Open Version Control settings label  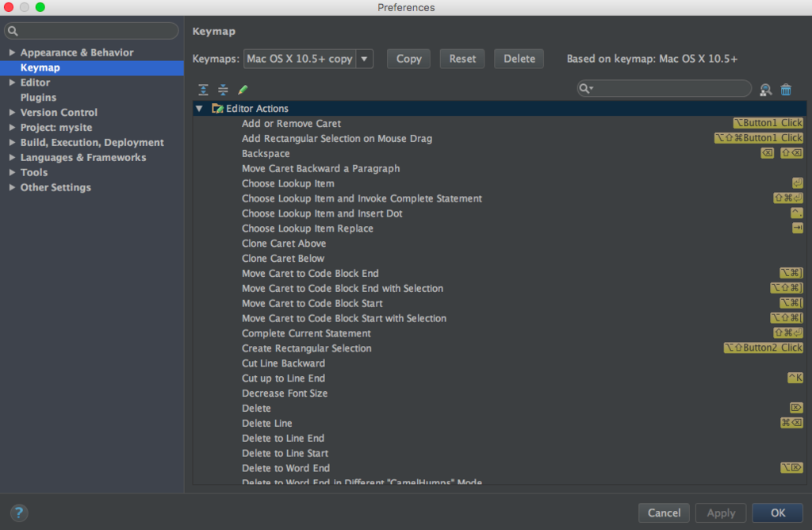point(59,113)
